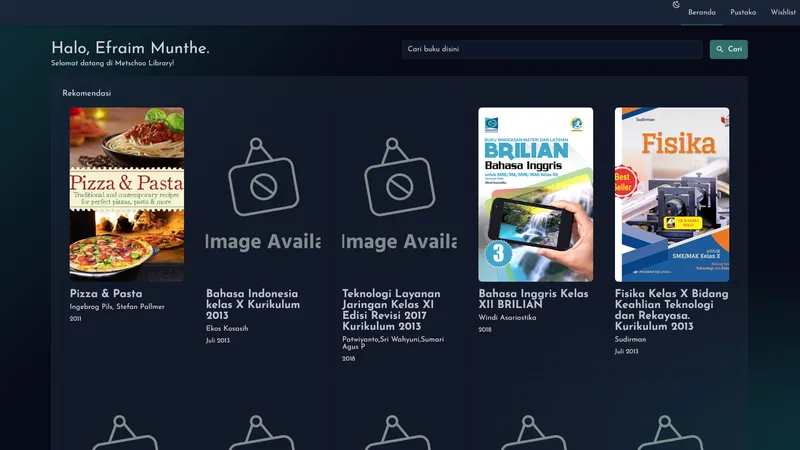Viewport: 800px width, 450px height.
Task: Open the Beranda tab
Action: (x=702, y=12)
